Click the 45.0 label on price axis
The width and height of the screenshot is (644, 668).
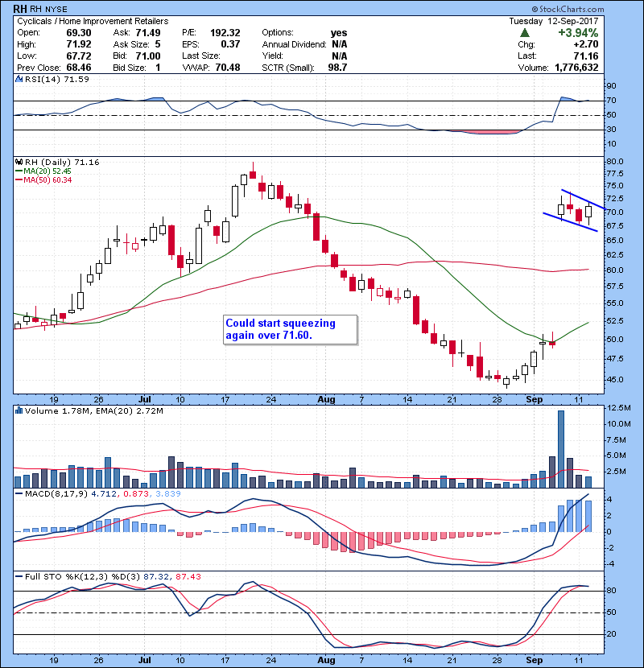615,380
